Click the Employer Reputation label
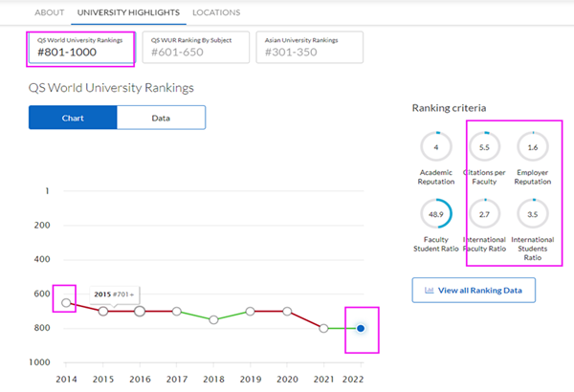Viewport: 574px width, 392px height. pos(533,177)
